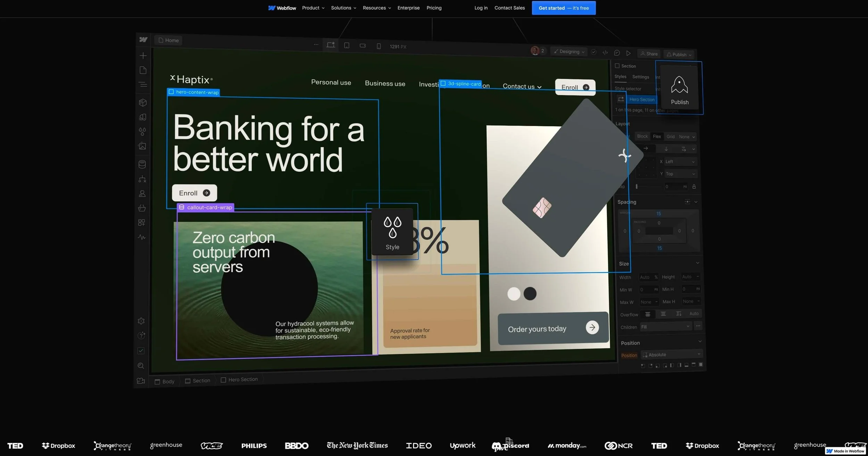Expand the Product menu in navbar
This screenshot has width=868, height=456.
[x=313, y=8]
